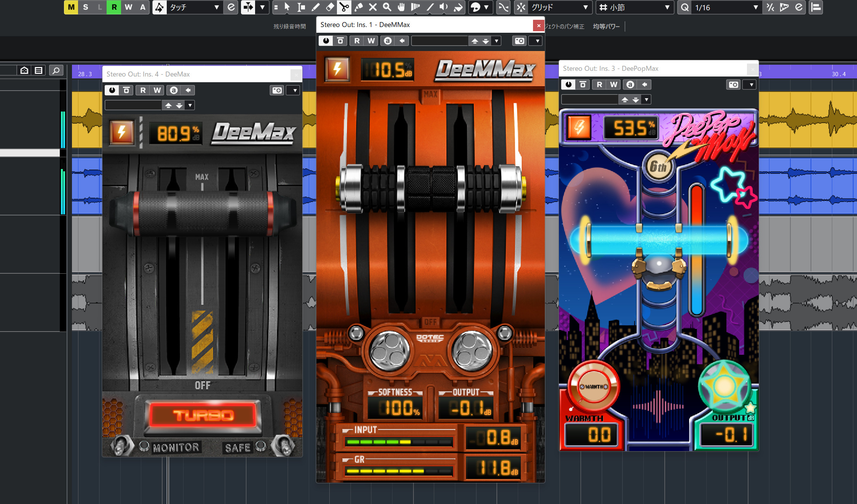857x504 pixels.
Task: Select the Line tool
Action: (430, 7)
